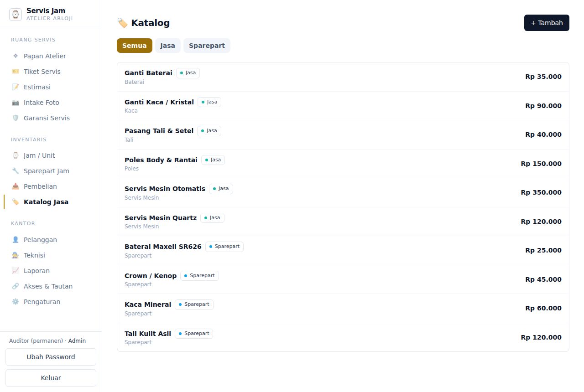Image resolution: width=584 pixels, height=392 pixels.
Task: Click the Ubah Password button
Action: pyautogui.click(x=51, y=357)
